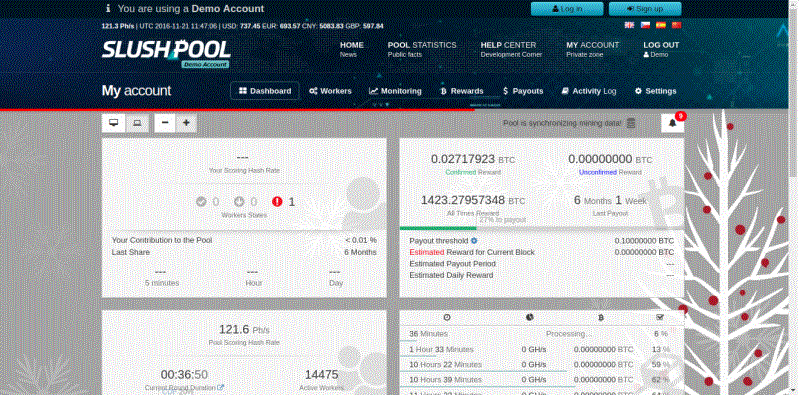Click the red error workers state icon

click(277, 202)
